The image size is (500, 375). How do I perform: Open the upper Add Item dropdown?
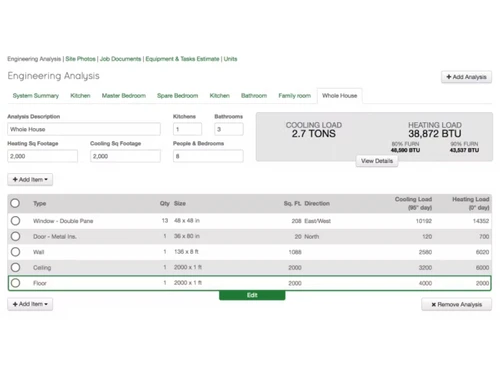30,179
